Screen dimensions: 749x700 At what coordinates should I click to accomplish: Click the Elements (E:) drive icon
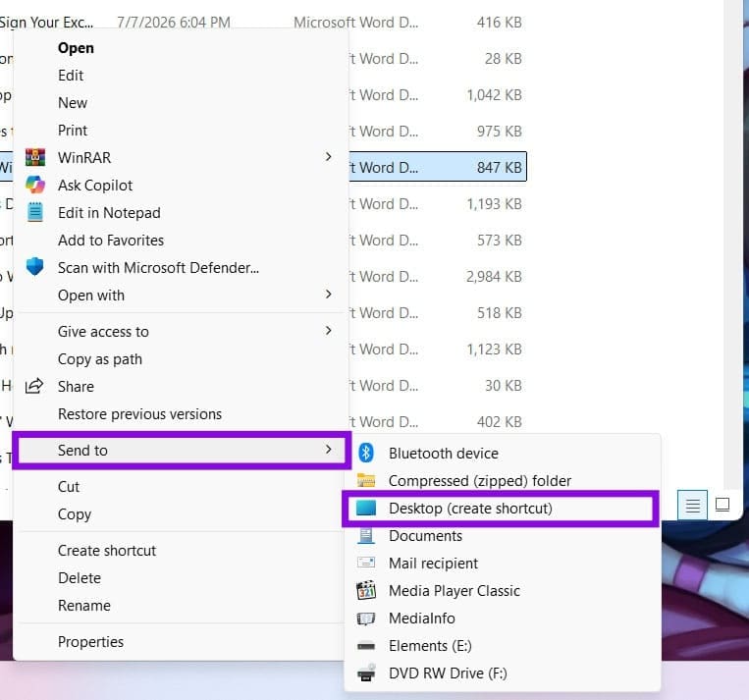tap(366, 646)
